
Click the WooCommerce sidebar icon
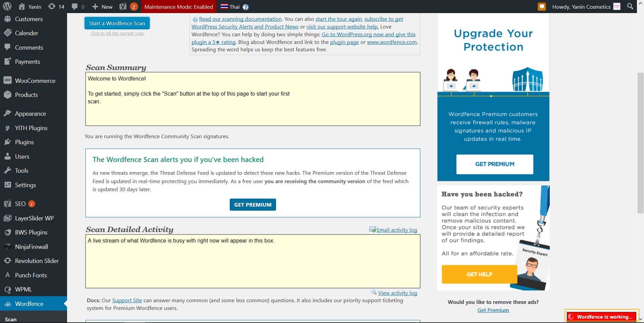(7, 80)
